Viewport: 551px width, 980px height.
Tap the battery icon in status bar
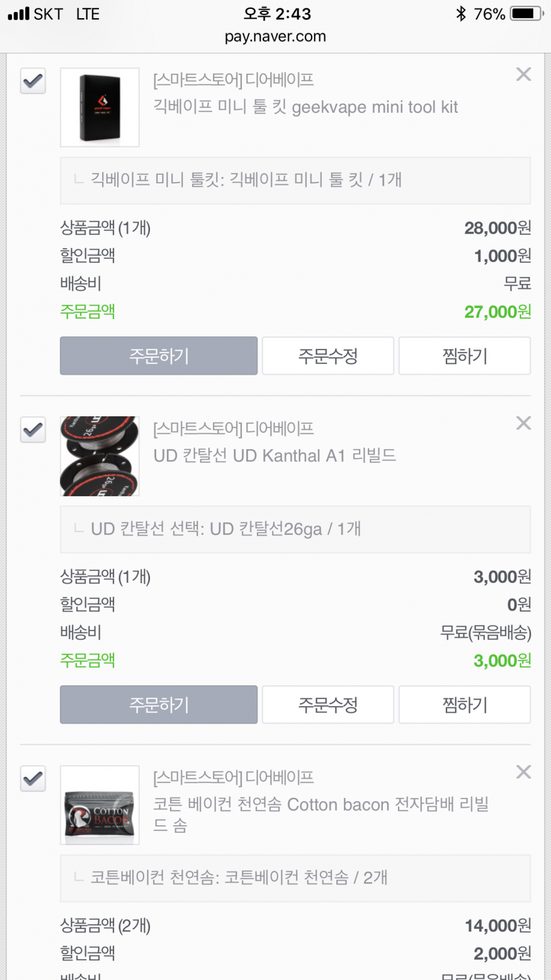(526, 14)
